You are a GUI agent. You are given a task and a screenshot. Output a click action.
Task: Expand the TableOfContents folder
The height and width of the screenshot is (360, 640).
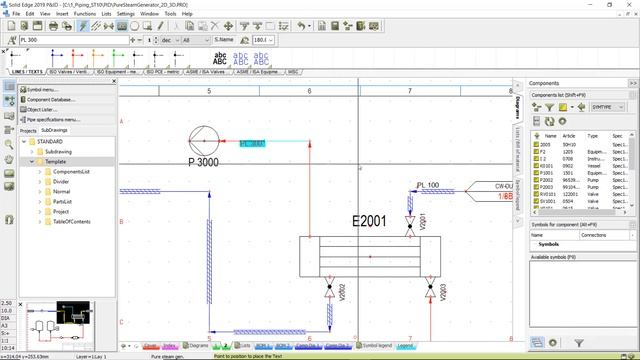(x=40, y=222)
